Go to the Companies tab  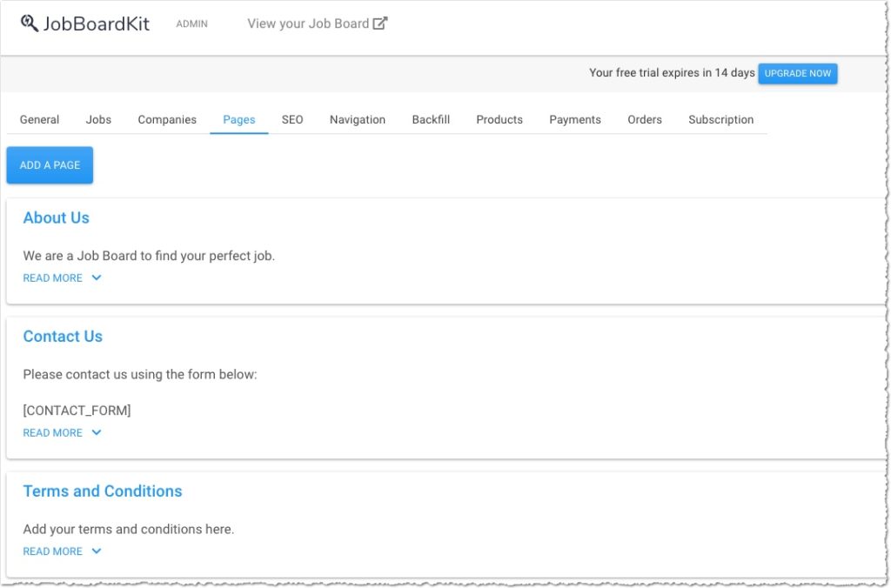167,120
